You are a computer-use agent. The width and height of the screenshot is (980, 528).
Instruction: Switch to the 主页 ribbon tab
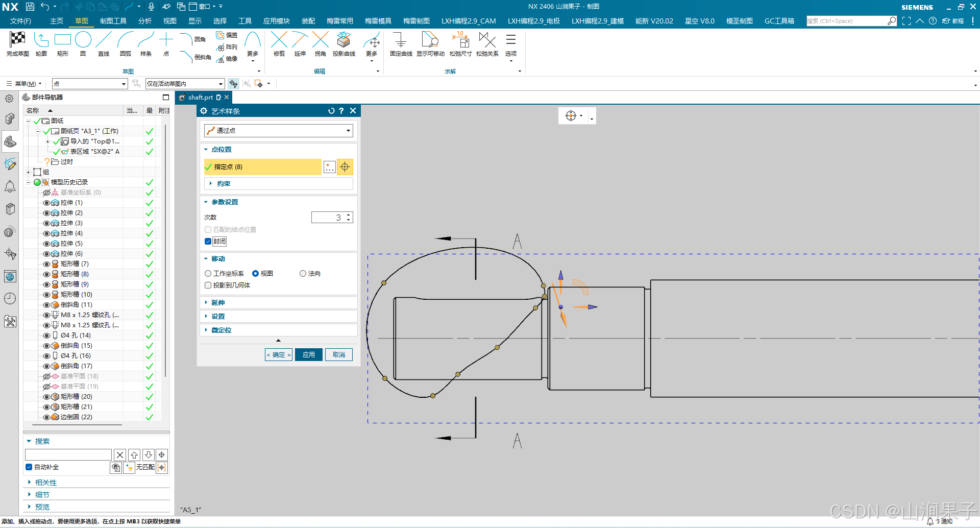[x=57, y=21]
